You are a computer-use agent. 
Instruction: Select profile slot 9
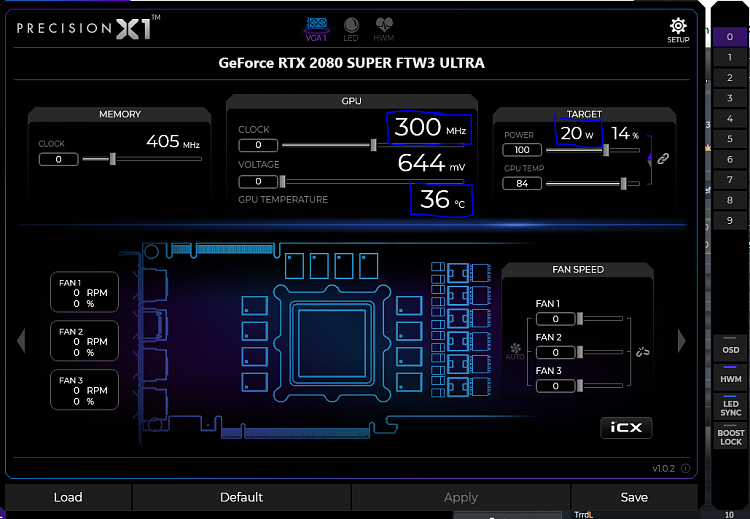(x=729, y=221)
